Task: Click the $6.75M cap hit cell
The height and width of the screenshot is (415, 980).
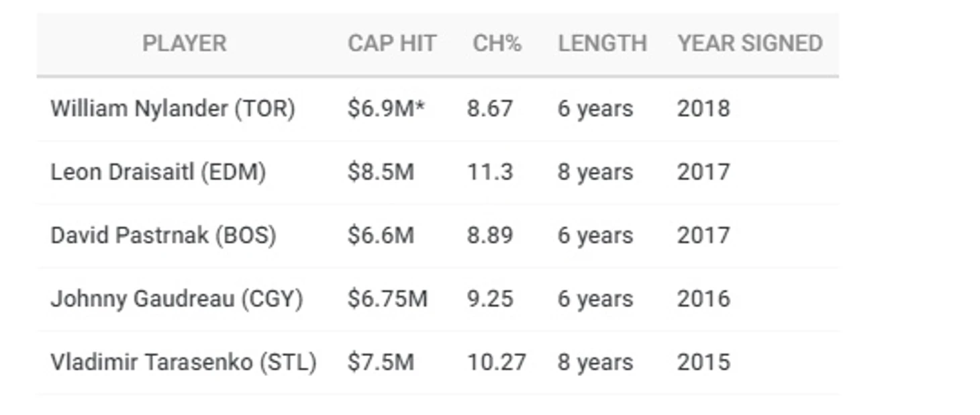Action: [x=387, y=299]
